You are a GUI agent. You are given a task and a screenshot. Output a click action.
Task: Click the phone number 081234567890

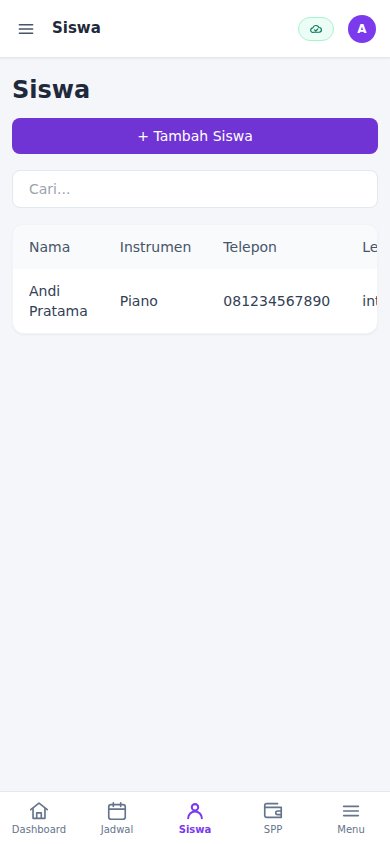[x=276, y=301]
